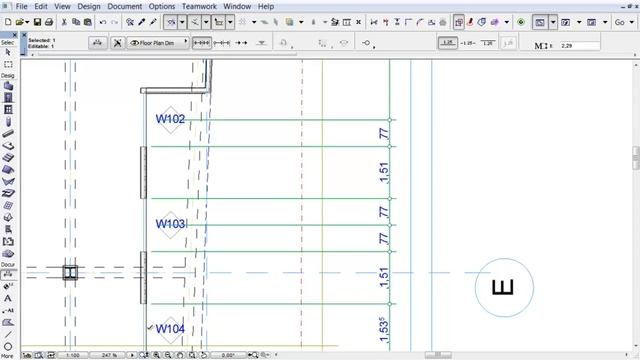This screenshot has height=360, width=640.
Task: Open the Design menu
Action: click(89, 7)
